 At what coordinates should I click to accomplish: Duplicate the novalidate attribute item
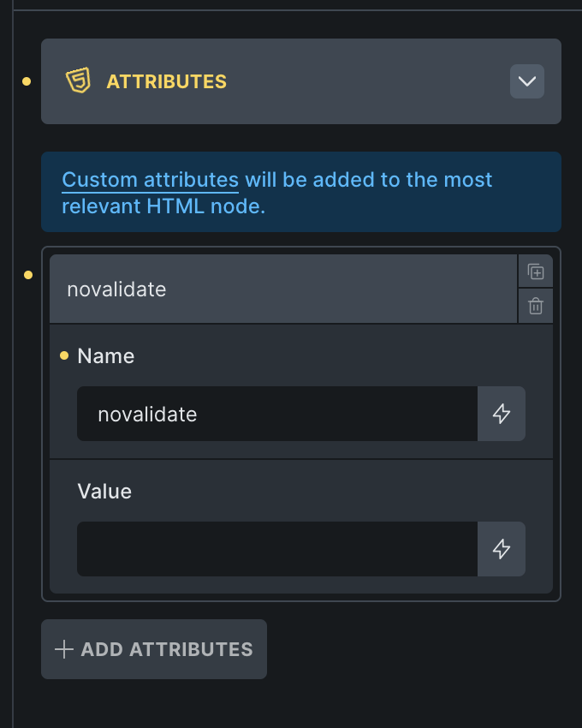[536, 272]
